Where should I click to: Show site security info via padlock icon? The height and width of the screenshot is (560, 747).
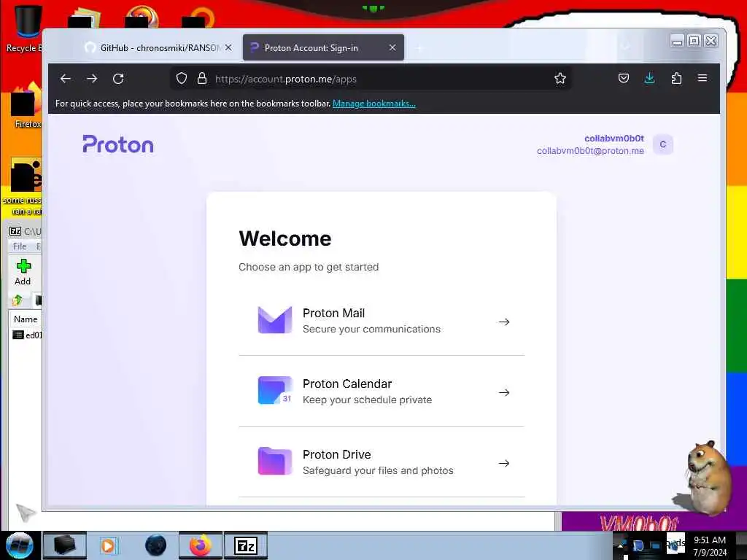coord(202,78)
